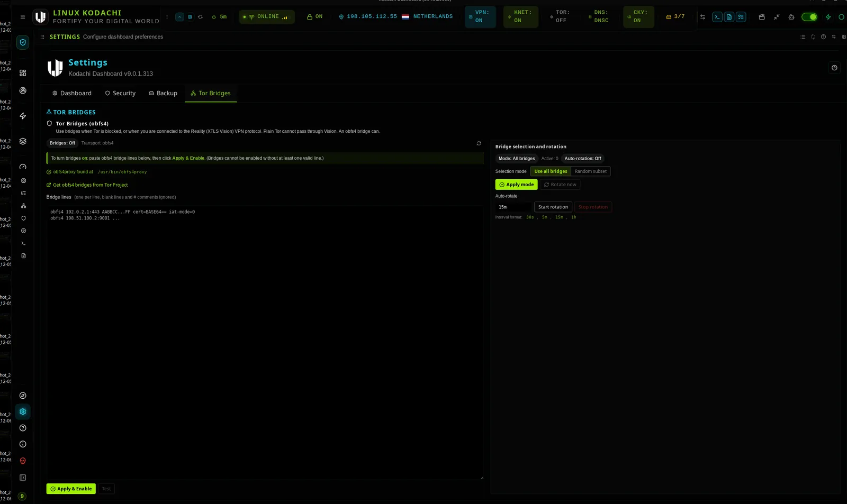Click the robot assistant icon
Image resolution: width=847 pixels, height=504 pixels.
tap(791, 17)
